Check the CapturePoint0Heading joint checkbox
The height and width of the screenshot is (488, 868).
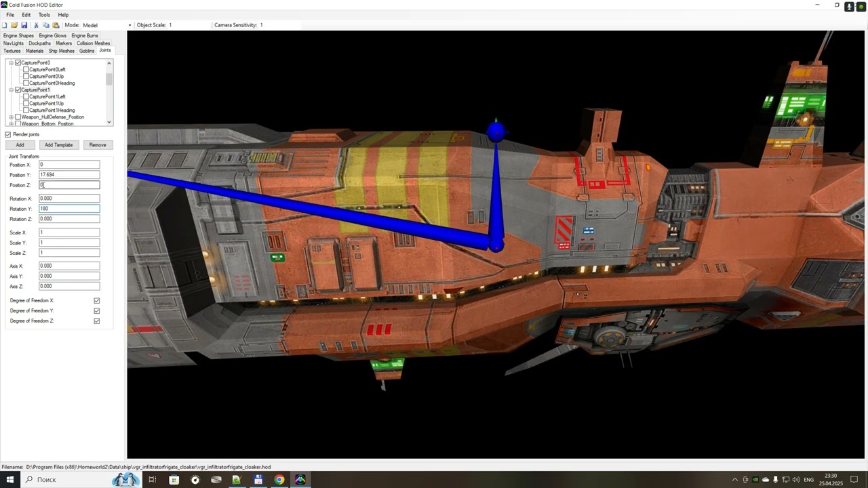(26, 83)
